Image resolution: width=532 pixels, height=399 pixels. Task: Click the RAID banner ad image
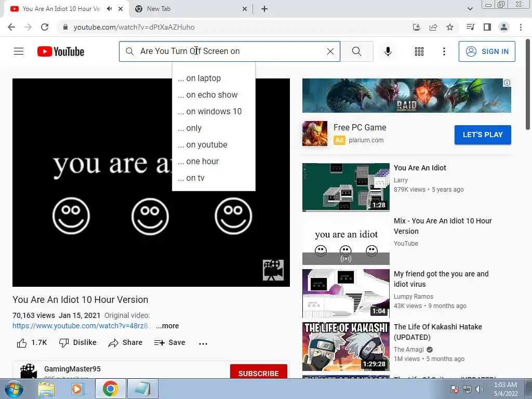(x=406, y=96)
